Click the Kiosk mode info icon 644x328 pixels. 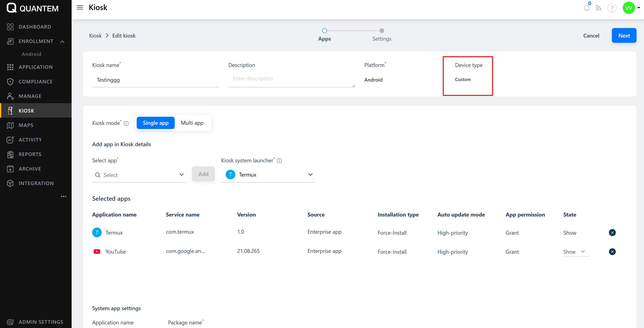click(x=126, y=123)
